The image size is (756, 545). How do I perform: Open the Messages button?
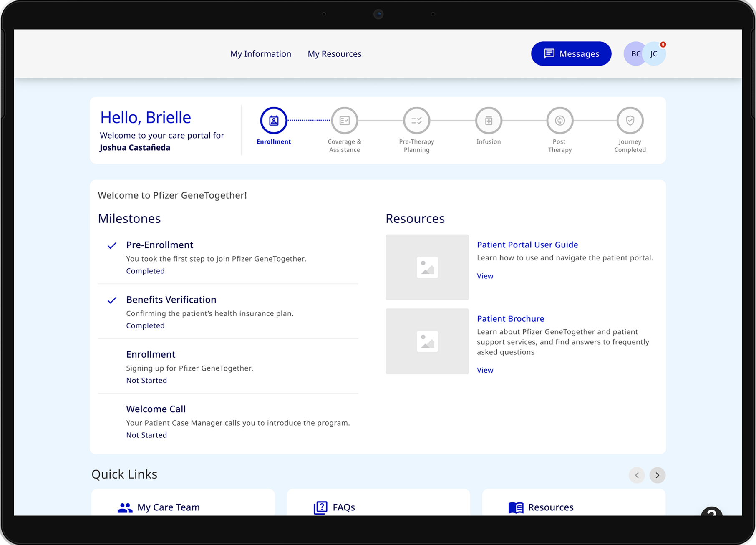[571, 54]
